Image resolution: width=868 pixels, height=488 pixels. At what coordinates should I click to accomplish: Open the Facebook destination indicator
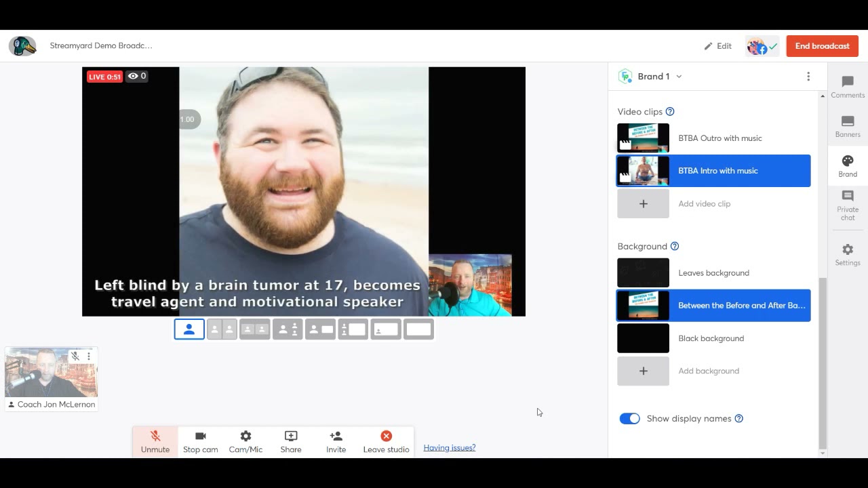click(x=762, y=46)
